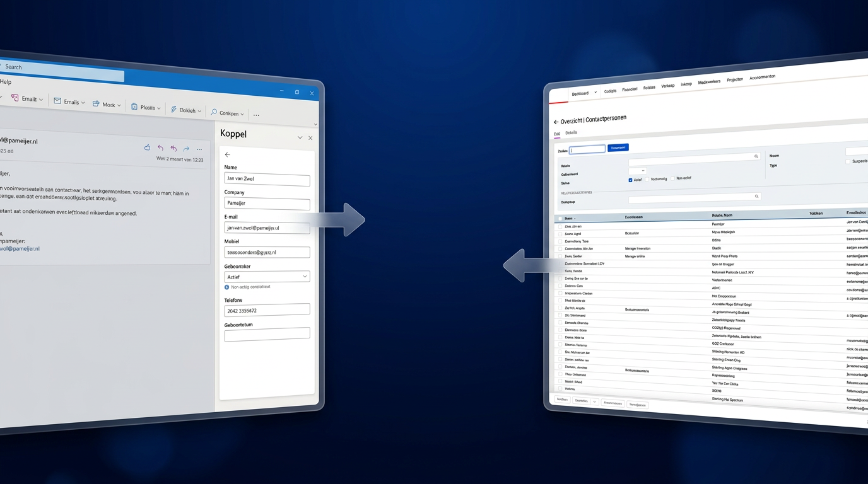Click the envelope icon of the Emails ribbon button
The width and height of the screenshot is (868, 484).
(x=57, y=101)
